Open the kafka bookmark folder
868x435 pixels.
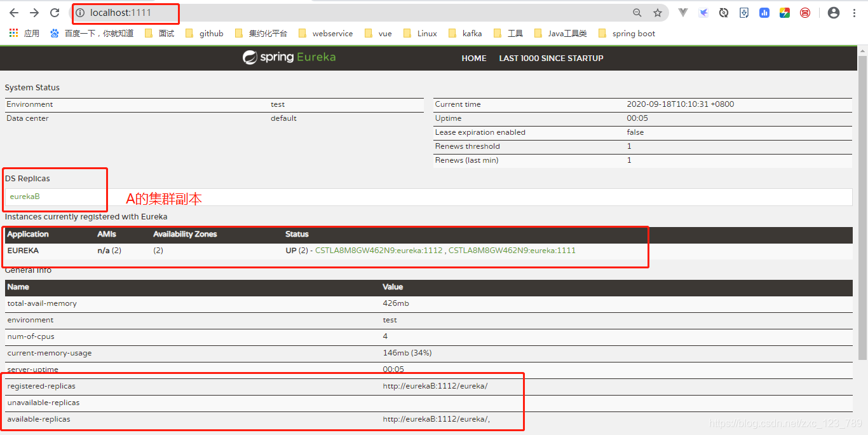coord(465,34)
